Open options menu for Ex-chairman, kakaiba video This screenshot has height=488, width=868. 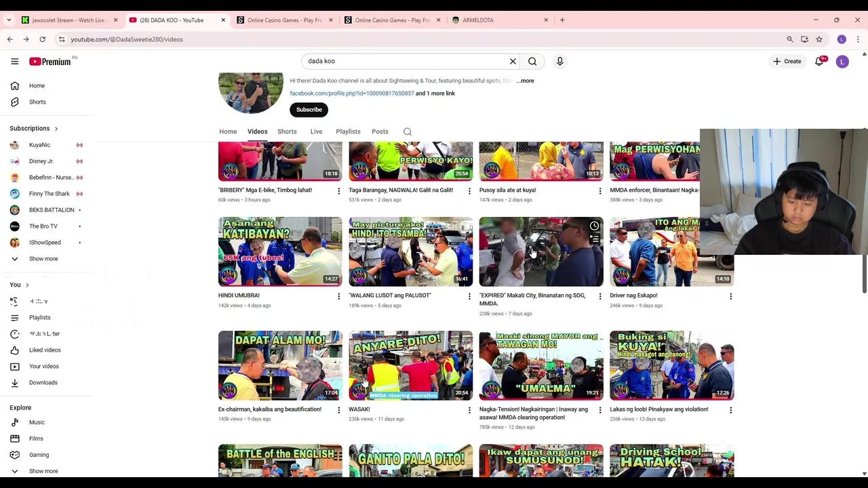(338, 410)
